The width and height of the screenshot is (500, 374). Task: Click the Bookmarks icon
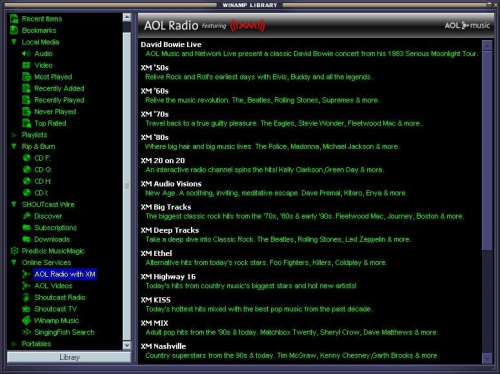[x=14, y=30]
